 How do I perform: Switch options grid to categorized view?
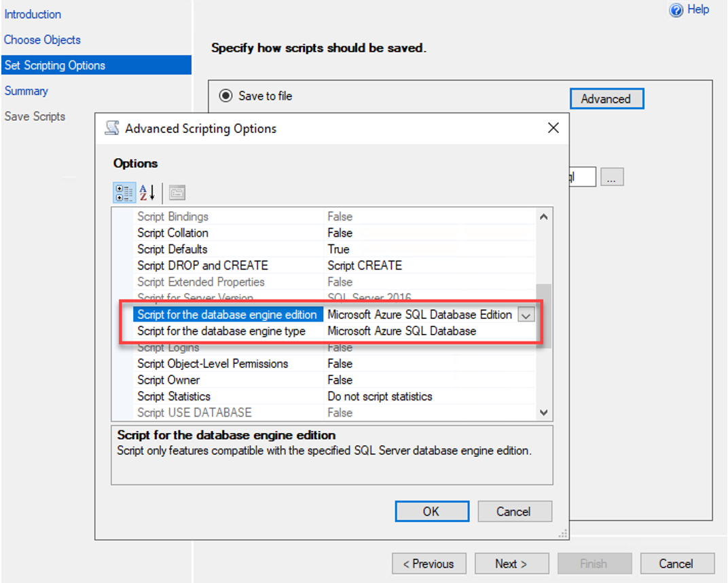coord(124,192)
